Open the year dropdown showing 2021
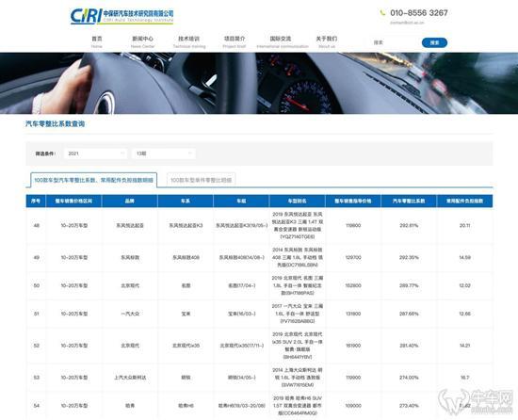 (96, 153)
